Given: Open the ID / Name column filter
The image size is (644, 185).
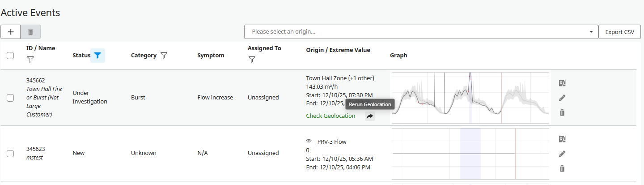Looking at the screenshot, I should (30, 59).
